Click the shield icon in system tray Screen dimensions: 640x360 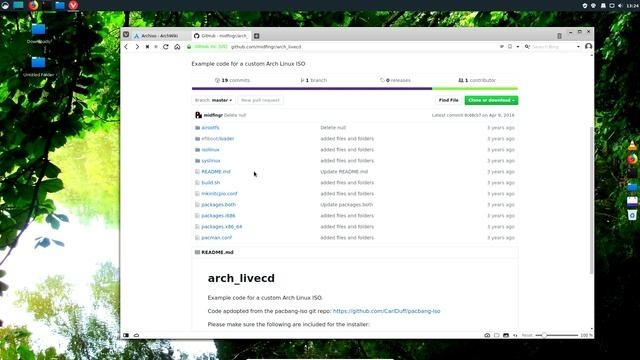click(584, 6)
